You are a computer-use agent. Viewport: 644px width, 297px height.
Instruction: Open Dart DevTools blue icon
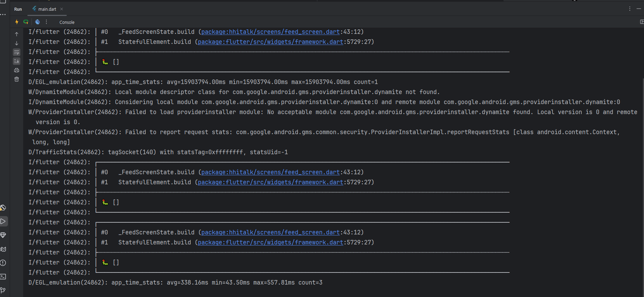tap(37, 22)
